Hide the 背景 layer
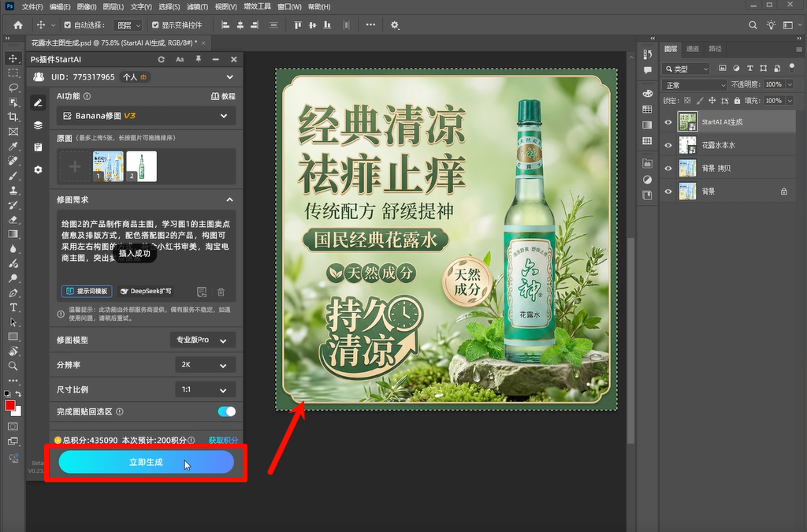The width and height of the screenshot is (807, 532). pyautogui.click(x=668, y=192)
